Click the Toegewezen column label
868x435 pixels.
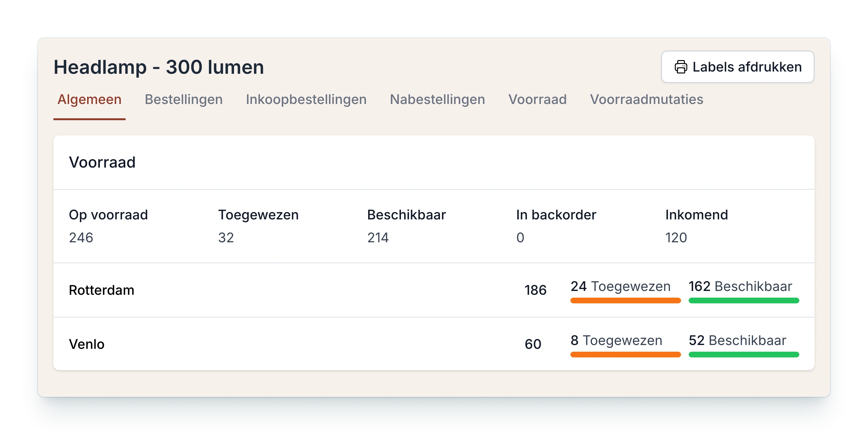(258, 215)
